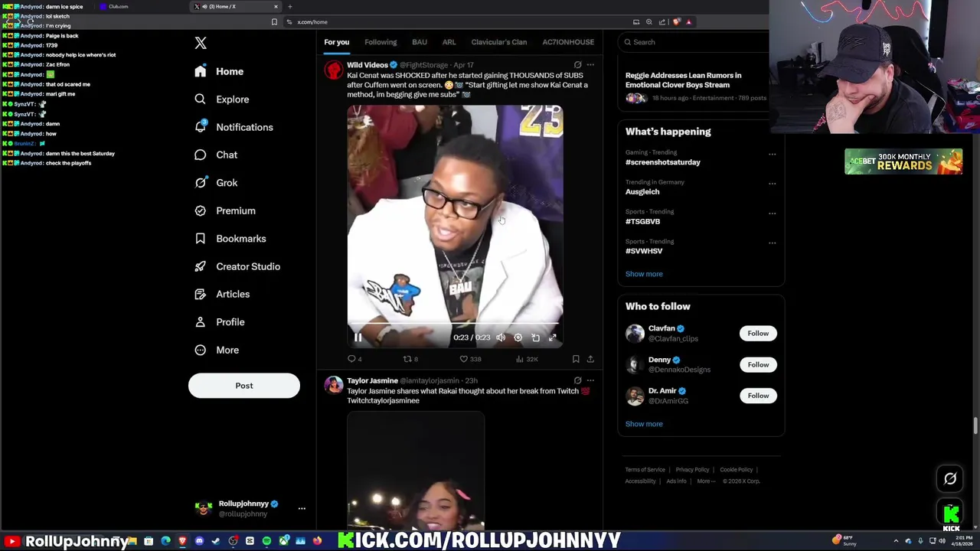The height and width of the screenshot is (551, 980).
Task: Expand the More menu in sidebar
Action: click(217, 350)
